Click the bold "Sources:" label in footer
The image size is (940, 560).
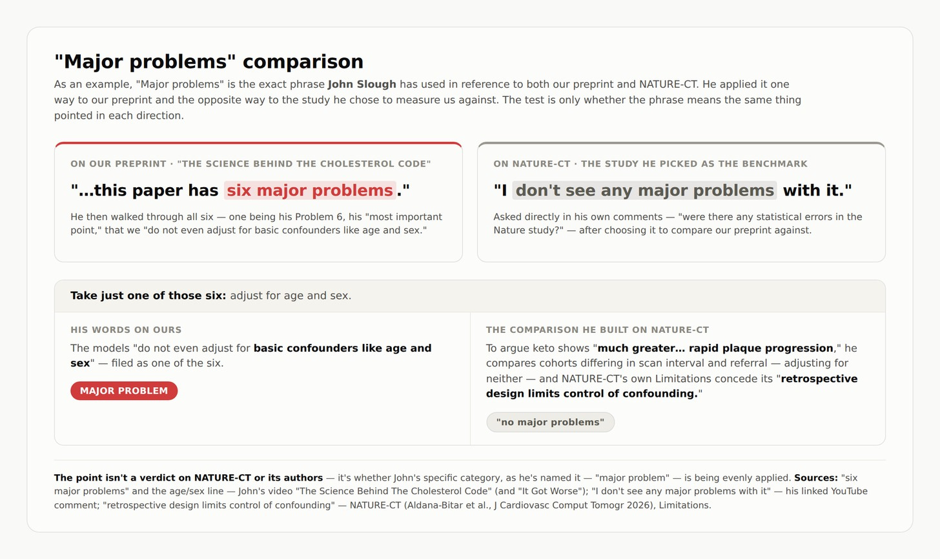point(816,478)
